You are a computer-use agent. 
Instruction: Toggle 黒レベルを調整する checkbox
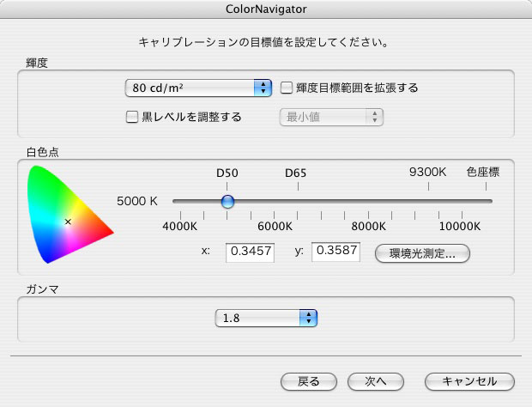[132, 117]
